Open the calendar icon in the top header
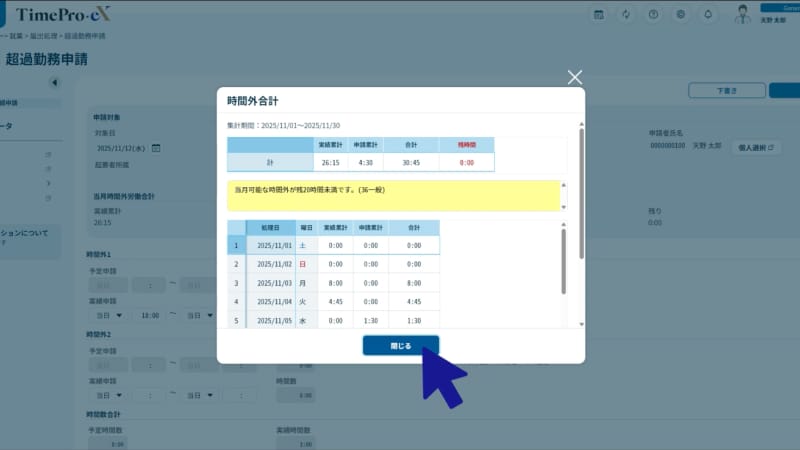The image size is (800, 450). pyautogui.click(x=598, y=15)
